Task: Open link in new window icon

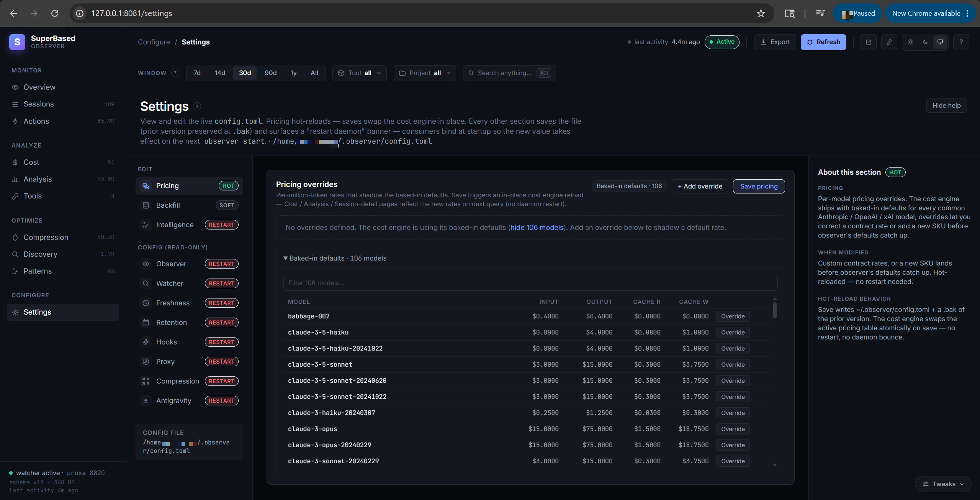Action: click(868, 42)
